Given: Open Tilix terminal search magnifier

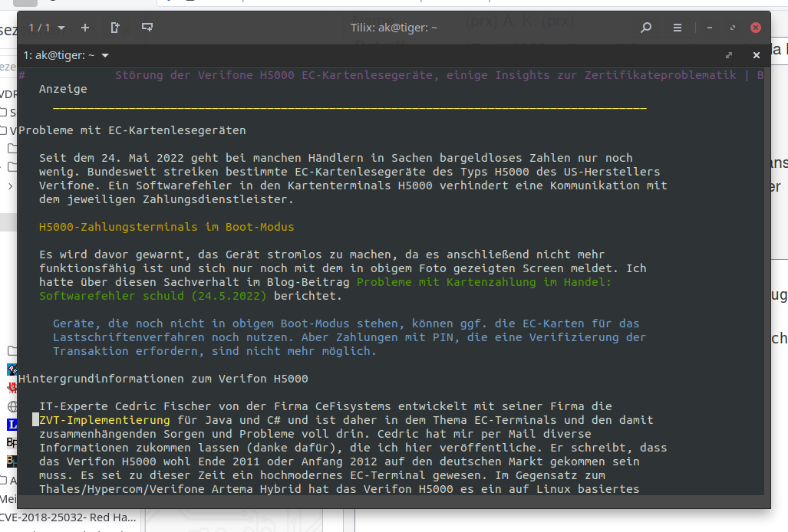Looking at the screenshot, I should [x=646, y=28].
